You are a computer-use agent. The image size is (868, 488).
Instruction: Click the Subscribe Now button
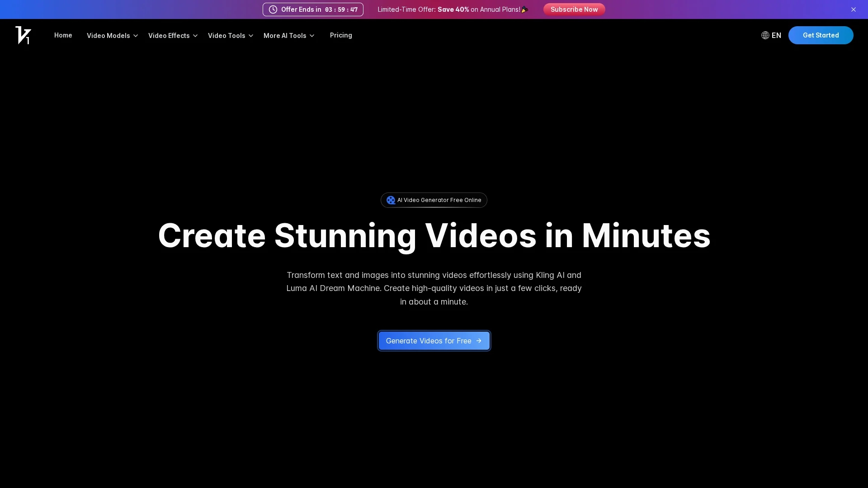pos(574,9)
